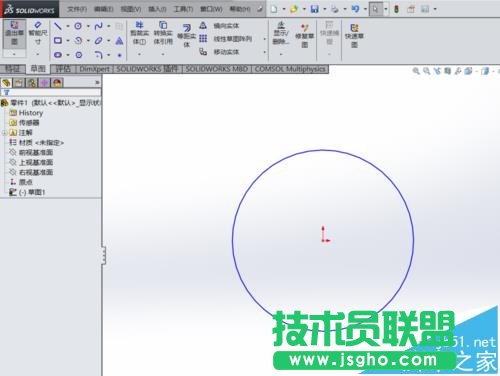Open the DisplayManager tab icon
This screenshot has width=500, height=376.
click(57, 83)
